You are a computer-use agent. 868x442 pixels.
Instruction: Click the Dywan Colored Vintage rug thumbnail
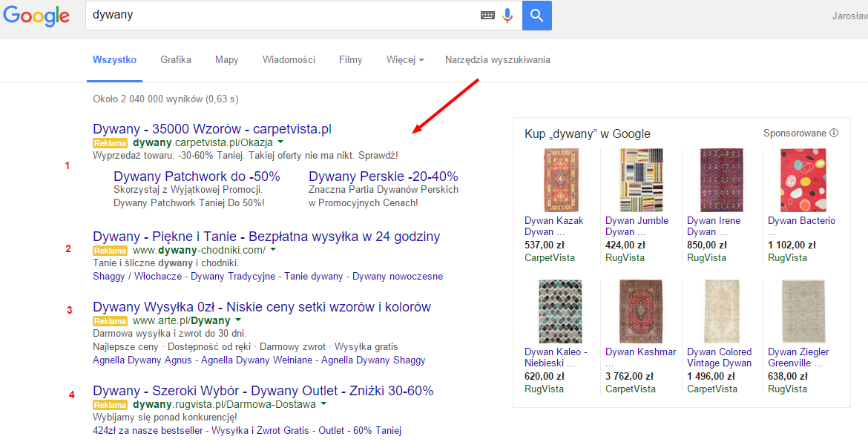pyautogui.click(x=722, y=311)
